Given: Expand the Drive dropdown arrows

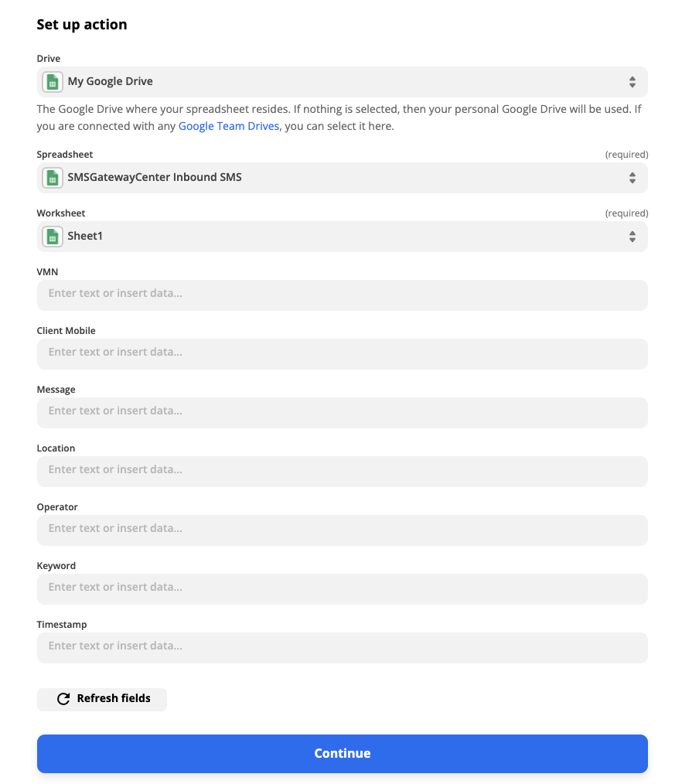Looking at the screenshot, I should point(633,82).
